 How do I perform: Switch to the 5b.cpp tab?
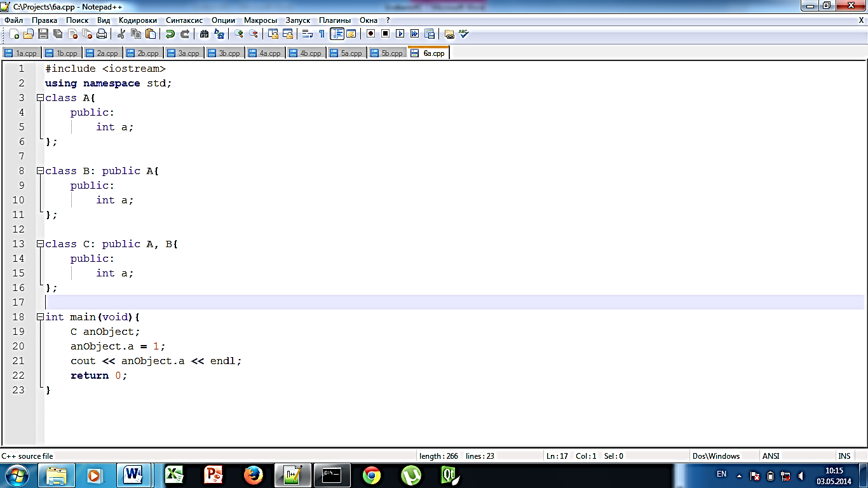click(x=388, y=53)
